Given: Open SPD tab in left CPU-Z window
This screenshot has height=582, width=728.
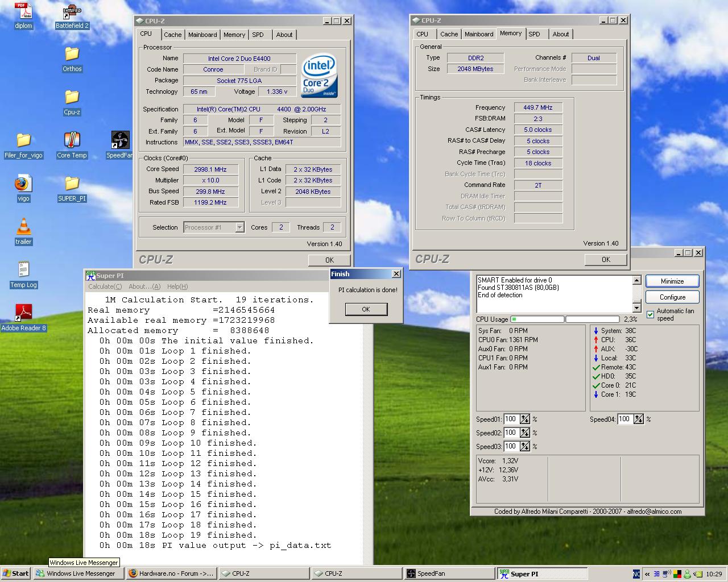Looking at the screenshot, I should click(x=258, y=35).
